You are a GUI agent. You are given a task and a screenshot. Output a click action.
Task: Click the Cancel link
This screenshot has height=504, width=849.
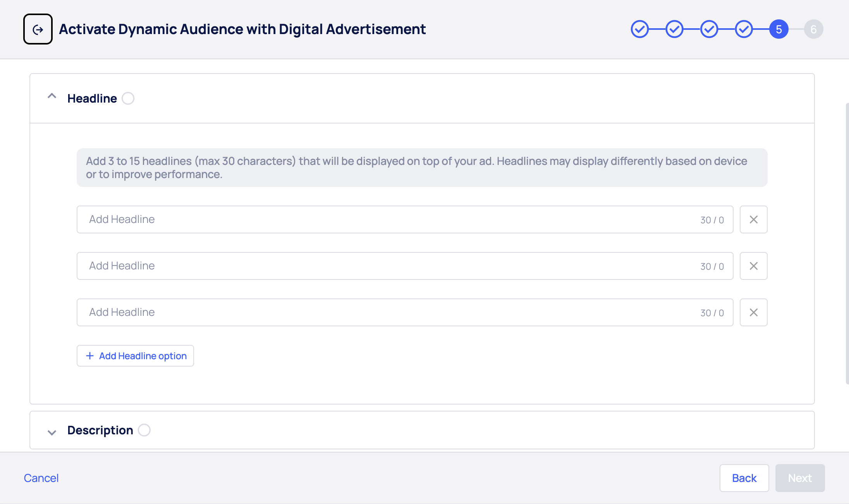41,478
